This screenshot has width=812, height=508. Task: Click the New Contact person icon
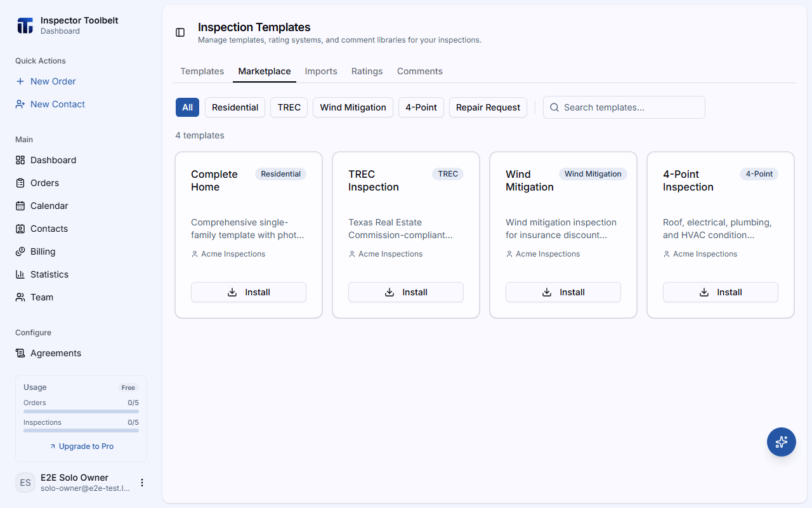pos(20,104)
